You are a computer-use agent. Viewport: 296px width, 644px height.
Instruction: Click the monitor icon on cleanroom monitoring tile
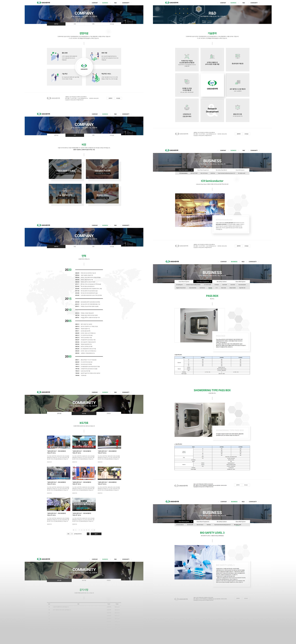click(187, 82)
